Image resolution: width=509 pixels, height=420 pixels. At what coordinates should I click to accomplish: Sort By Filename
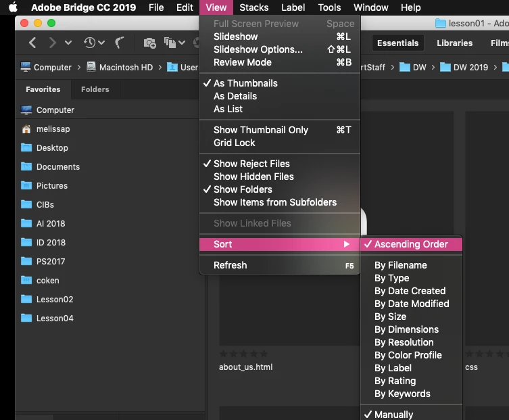click(411, 265)
